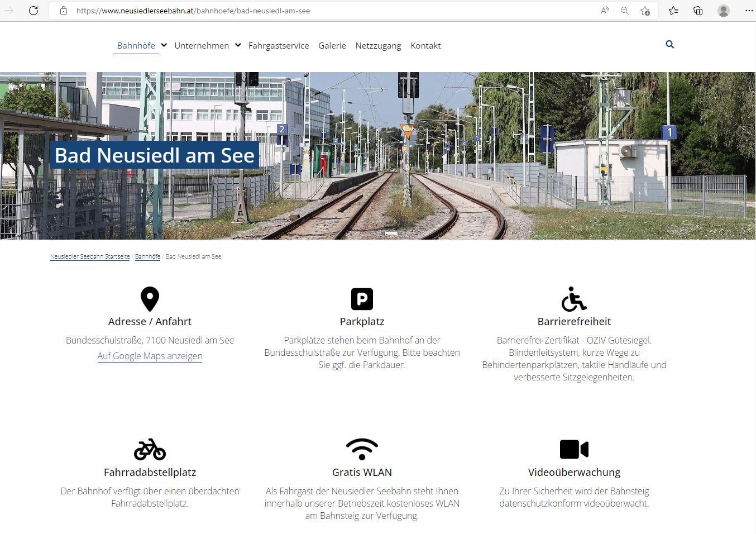Click the Bahnhöfe breadcrumb link
This screenshot has width=756, height=534.
147,256
